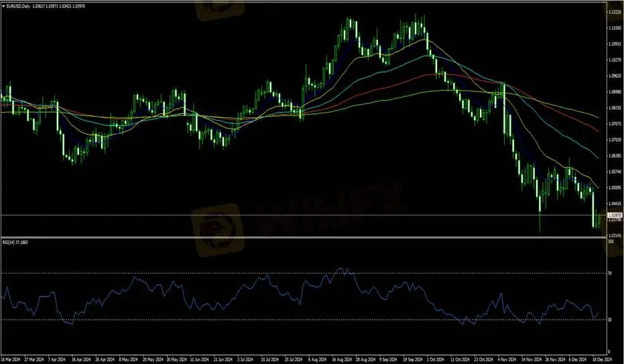Click the 1.03145 label on price axis
This screenshot has height=364, width=624.
click(614, 236)
